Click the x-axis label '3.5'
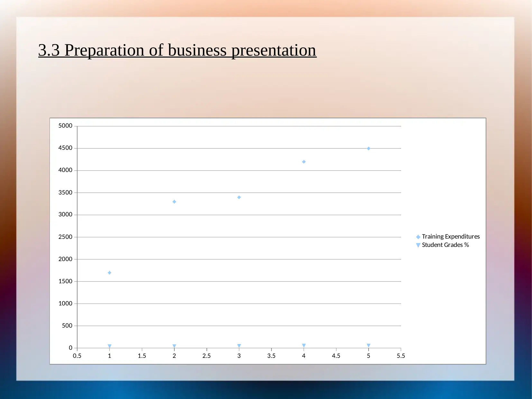Viewport: 532px width, 399px height. click(x=271, y=356)
